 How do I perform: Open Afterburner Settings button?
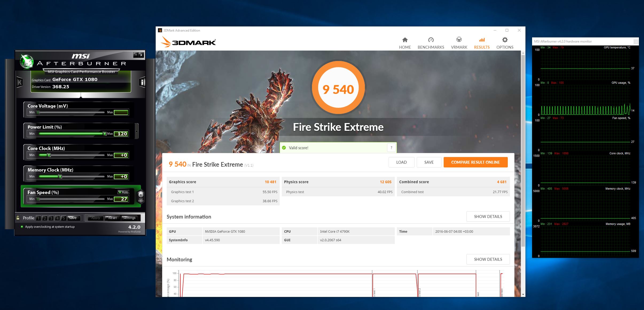coord(129,218)
